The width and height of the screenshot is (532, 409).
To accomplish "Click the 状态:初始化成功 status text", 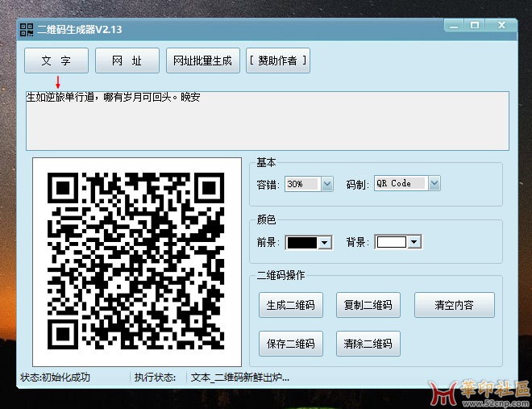I will (x=55, y=378).
